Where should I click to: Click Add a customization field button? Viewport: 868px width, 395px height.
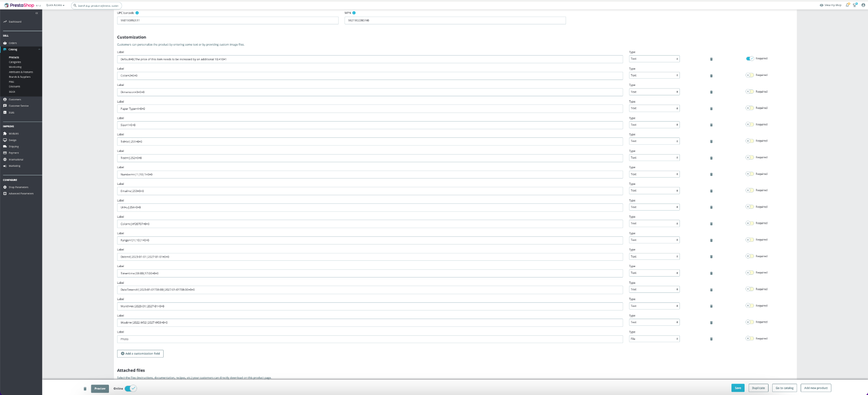click(x=140, y=354)
